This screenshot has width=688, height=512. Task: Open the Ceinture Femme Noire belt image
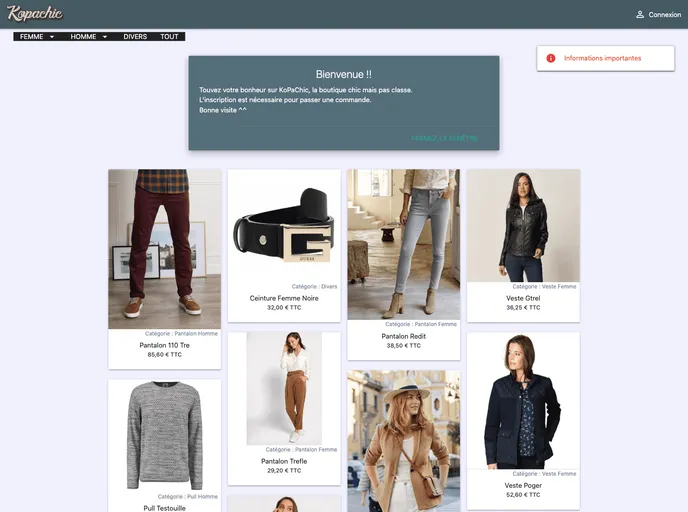[284, 225]
